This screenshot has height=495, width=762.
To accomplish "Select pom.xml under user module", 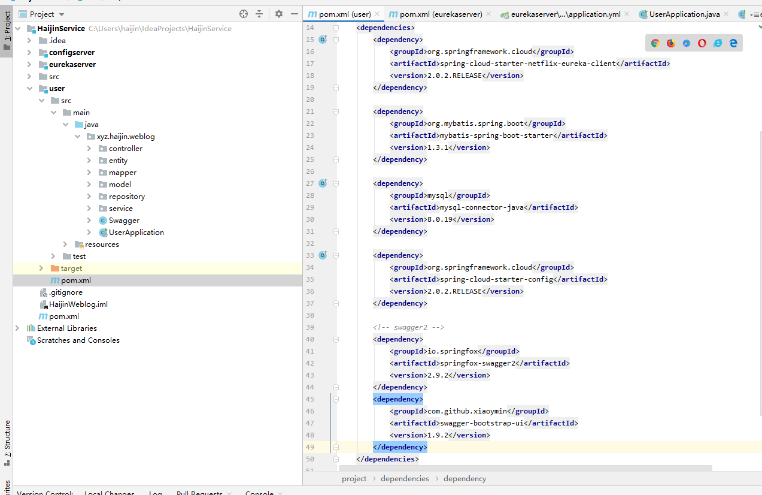I will pyautogui.click(x=76, y=280).
